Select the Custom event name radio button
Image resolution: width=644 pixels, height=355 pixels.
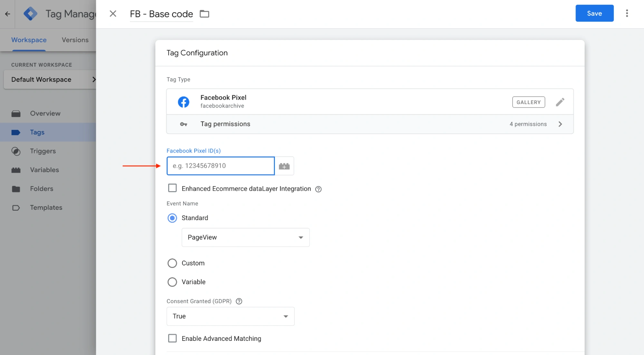click(x=172, y=263)
